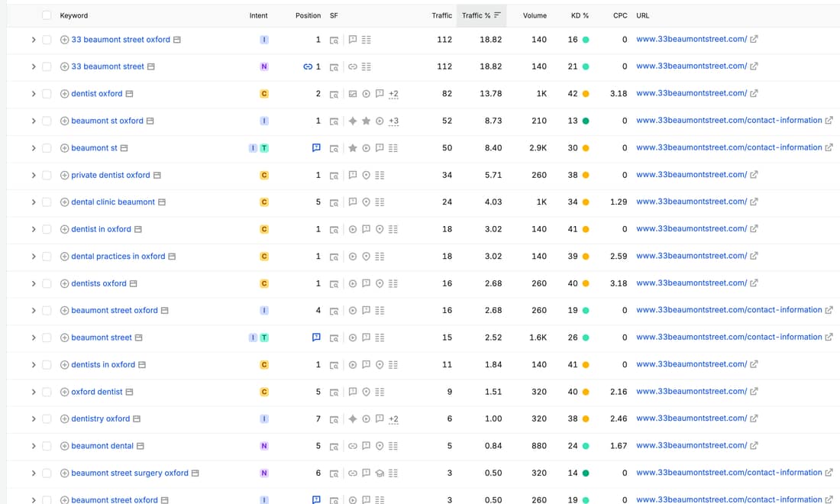
Task: Open the external link icon for the dentist oxford URL
Action: [754, 93]
